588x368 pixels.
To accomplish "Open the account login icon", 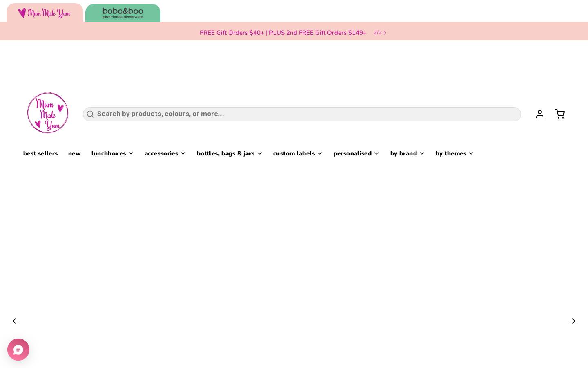I will click(x=540, y=114).
